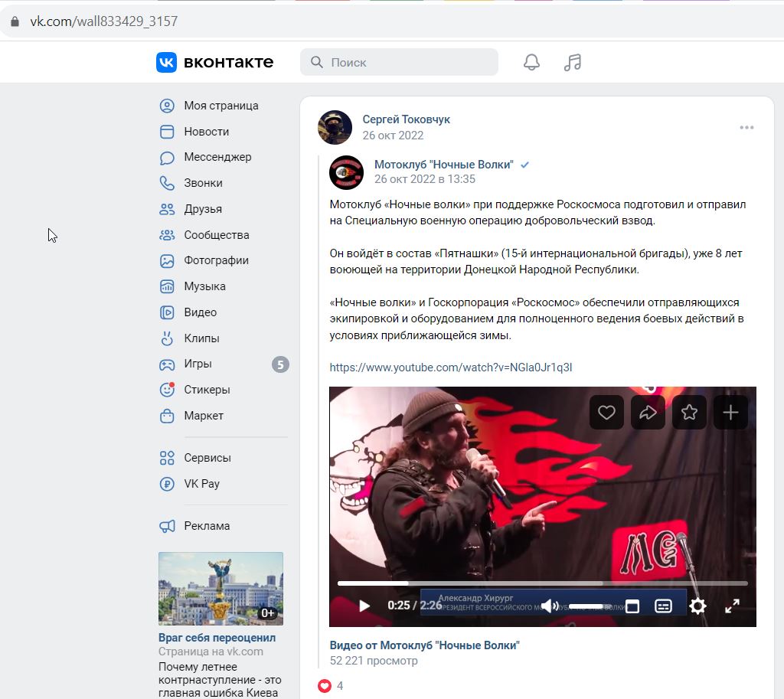
Task: Click the Games controller icon
Action: 166,364
